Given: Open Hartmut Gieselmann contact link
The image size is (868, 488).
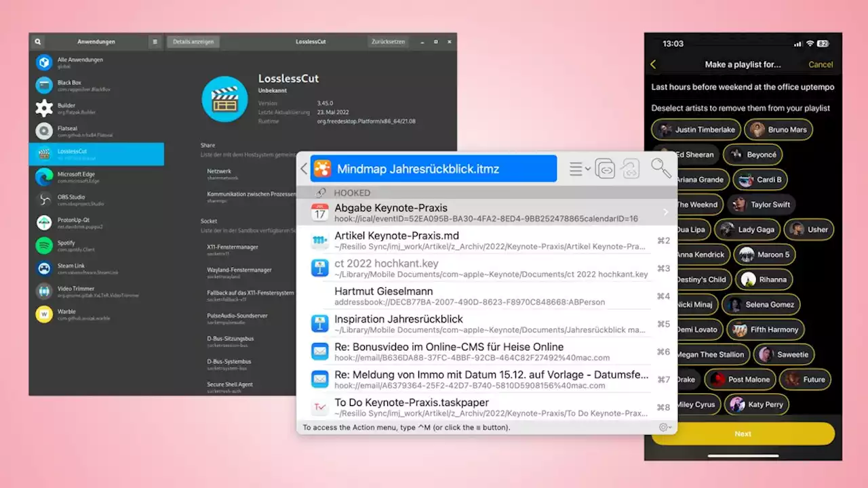Looking at the screenshot, I should tap(487, 296).
